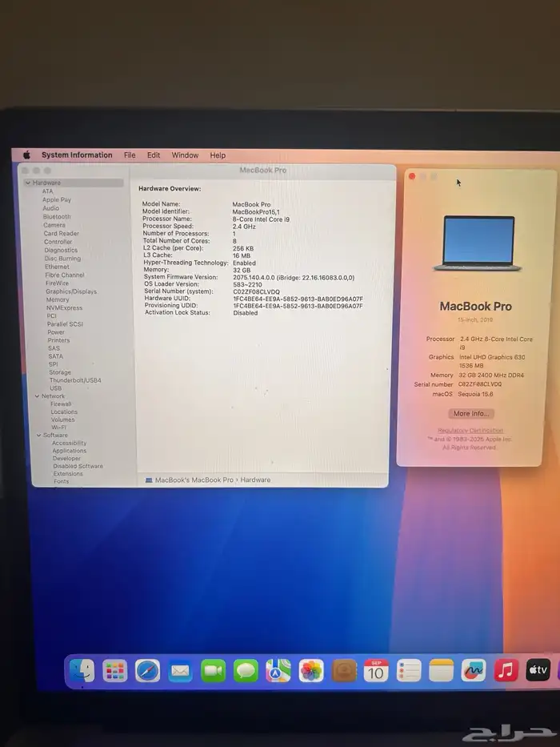Image resolution: width=560 pixels, height=747 pixels.
Task: Open Music from the Dock
Action: coord(506,670)
